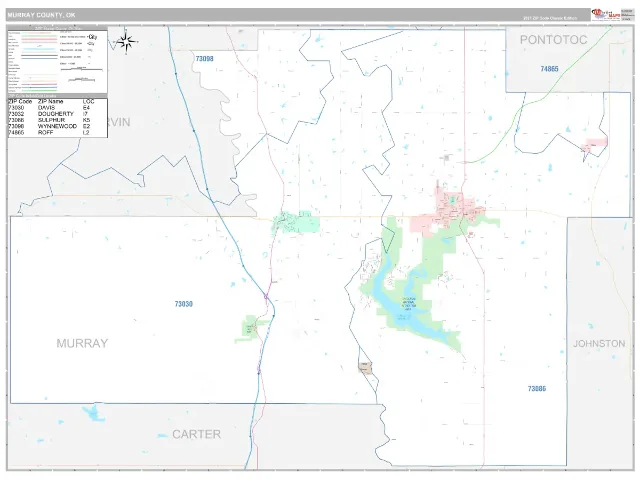The height and width of the screenshot is (480, 640).
Task: Click the 74865 ZIP label in Pontotoc
Action: pos(549,69)
